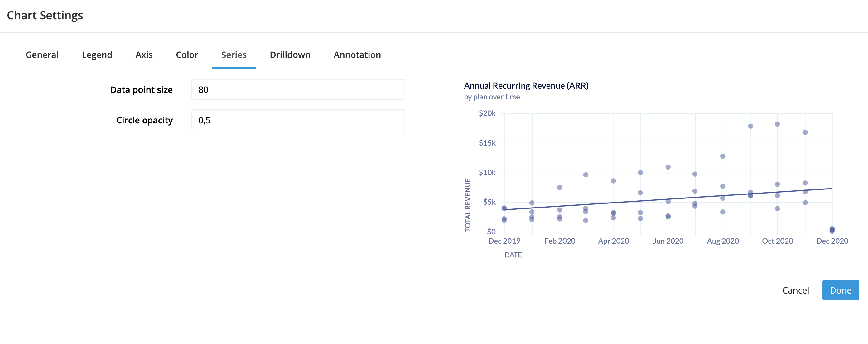Click the Series tab
The image size is (868, 344).
(234, 55)
